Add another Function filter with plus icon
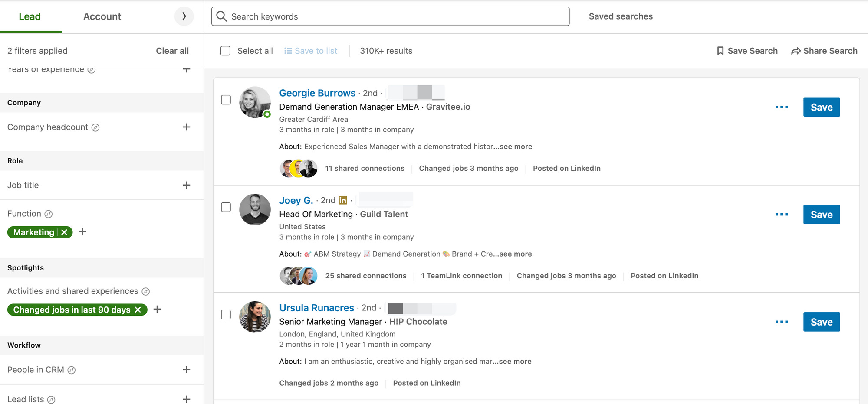This screenshot has height=404, width=868. pyautogui.click(x=82, y=232)
